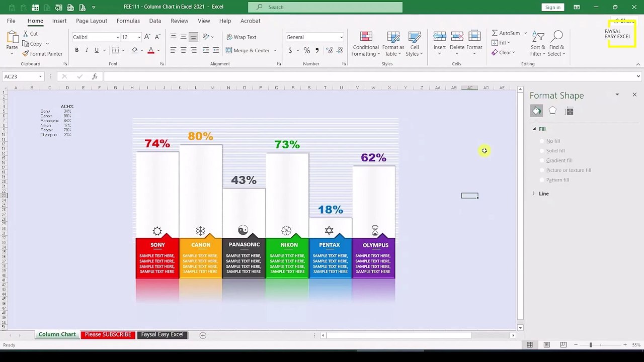The height and width of the screenshot is (362, 644).
Task: Open Fill & Line tab in Format Shape
Action: click(x=536, y=111)
